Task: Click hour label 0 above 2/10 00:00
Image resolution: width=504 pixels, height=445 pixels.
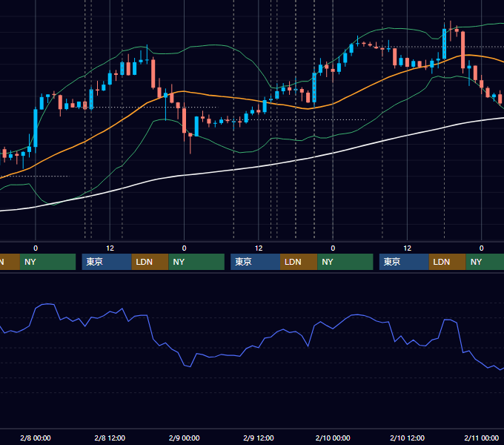Action: 333,248
